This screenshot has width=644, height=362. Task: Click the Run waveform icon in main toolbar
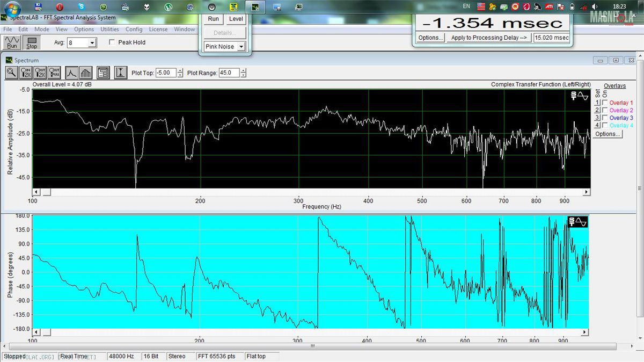(x=12, y=42)
